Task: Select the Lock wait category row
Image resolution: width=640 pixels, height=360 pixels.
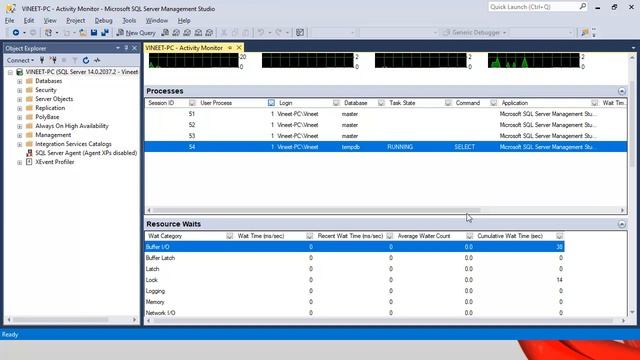Action: coord(355,280)
